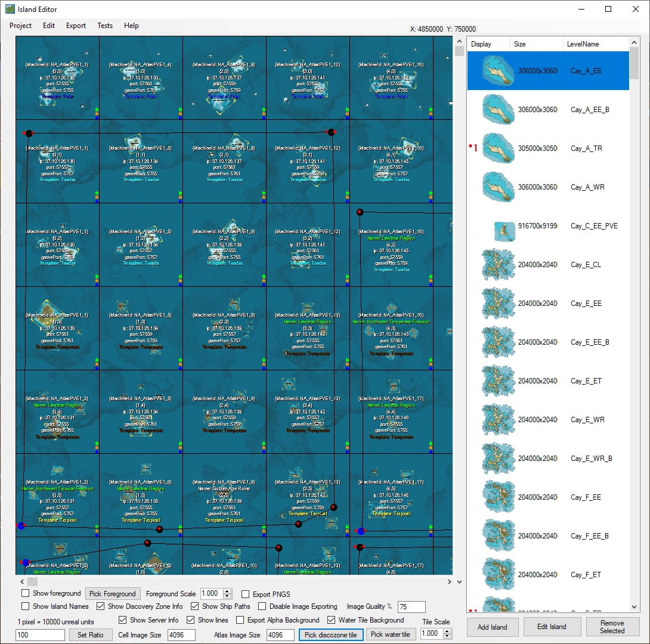Click the Set Ratio button
This screenshot has height=644, width=650.
click(x=91, y=634)
